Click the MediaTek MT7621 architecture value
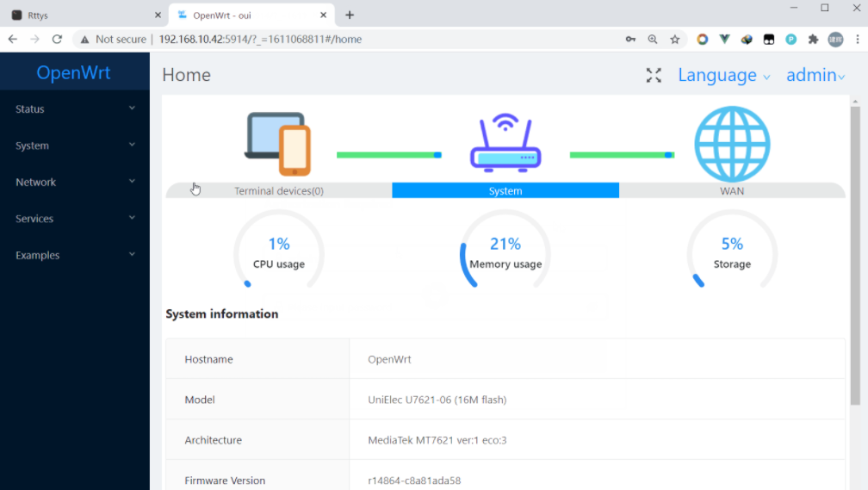 (437, 440)
